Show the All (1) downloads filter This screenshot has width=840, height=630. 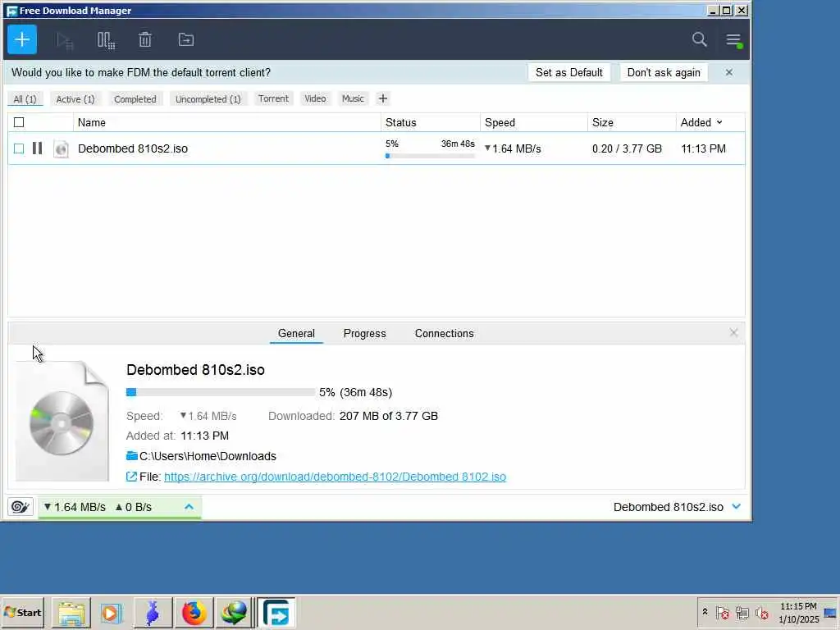pyautogui.click(x=25, y=99)
